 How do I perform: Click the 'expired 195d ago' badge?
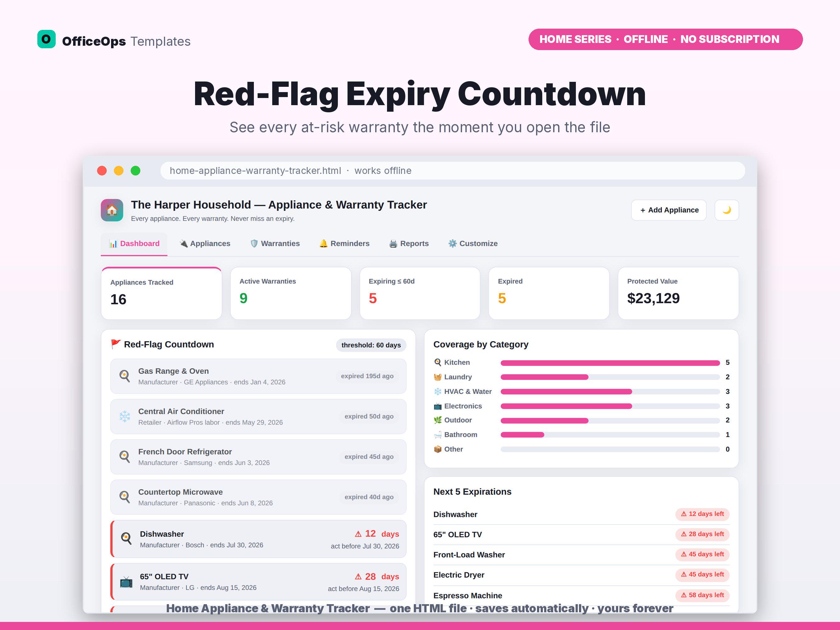(x=367, y=376)
